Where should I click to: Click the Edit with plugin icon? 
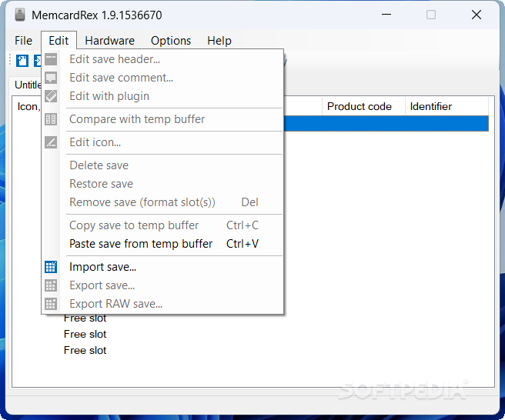click(x=51, y=96)
